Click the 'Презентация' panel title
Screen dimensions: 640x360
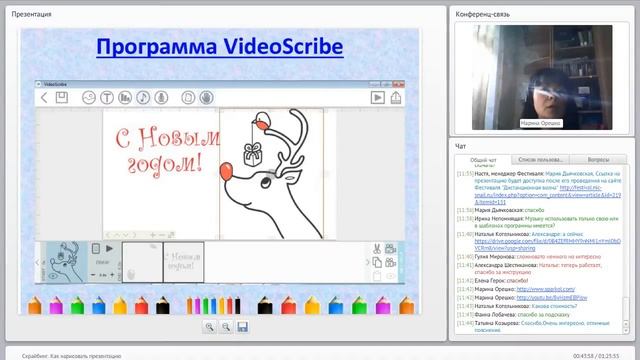click(x=31, y=14)
